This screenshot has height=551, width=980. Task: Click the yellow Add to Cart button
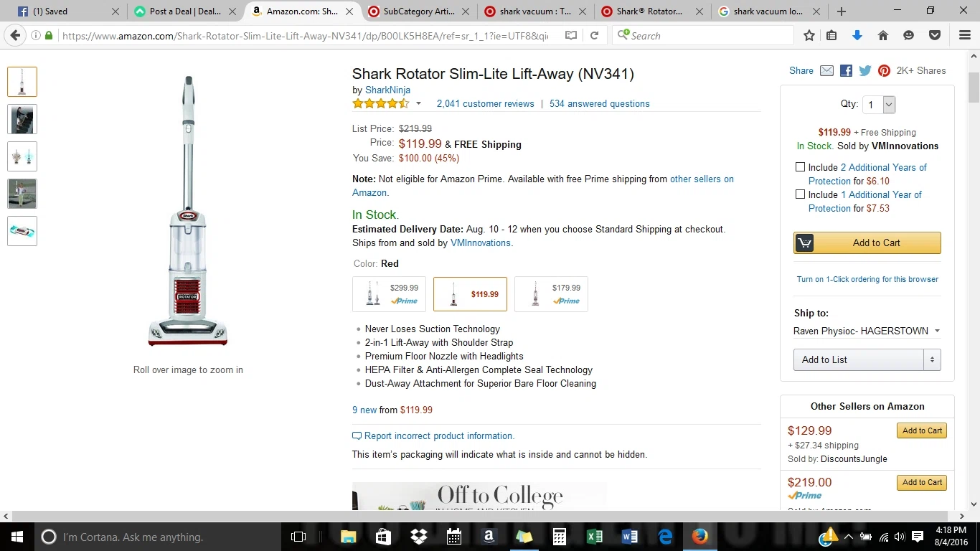pos(867,242)
